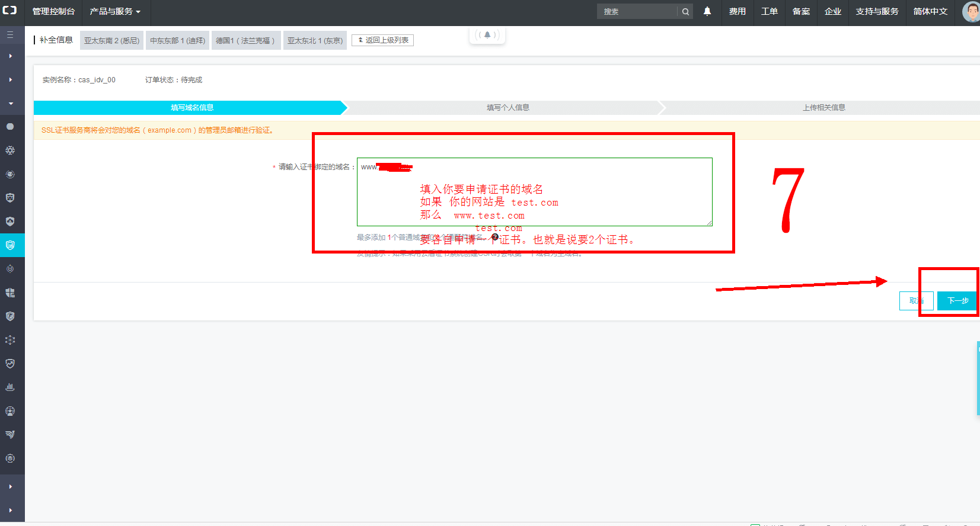The width and height of the screenshot is (980, 526).
Task: Open notifications with the bell icon
Action: click(707, 11)
